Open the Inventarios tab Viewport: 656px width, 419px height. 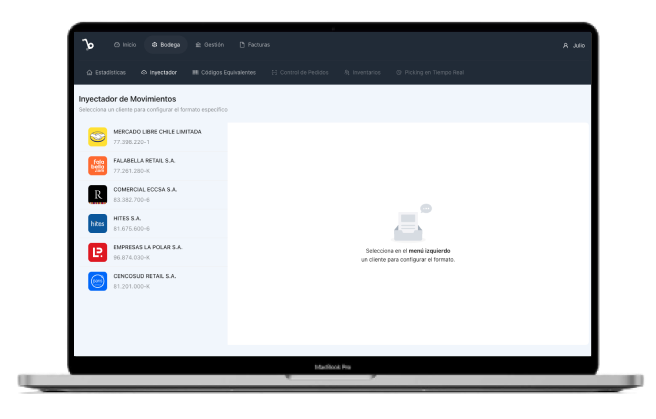[x=362, y=72]
